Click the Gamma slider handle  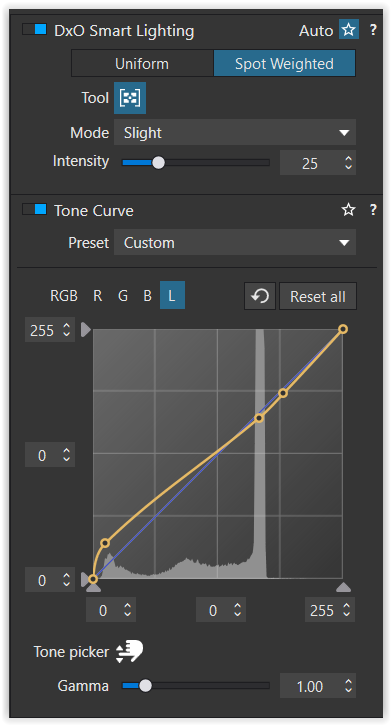(x=145, y=686)
